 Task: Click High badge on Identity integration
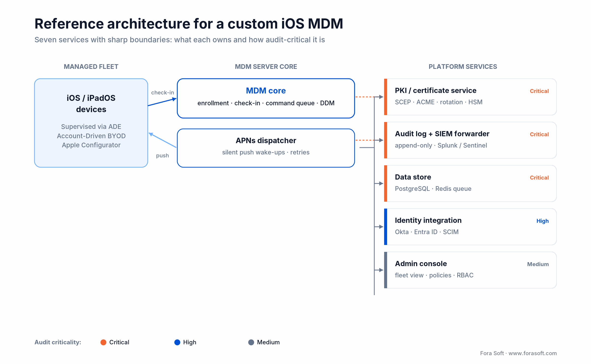tap(542, 221)
